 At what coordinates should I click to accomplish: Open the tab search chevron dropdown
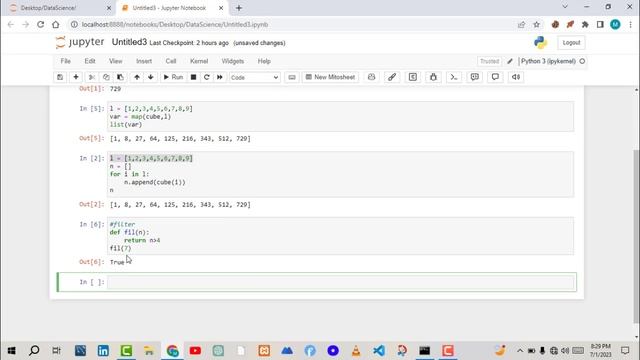coord(565,7)
